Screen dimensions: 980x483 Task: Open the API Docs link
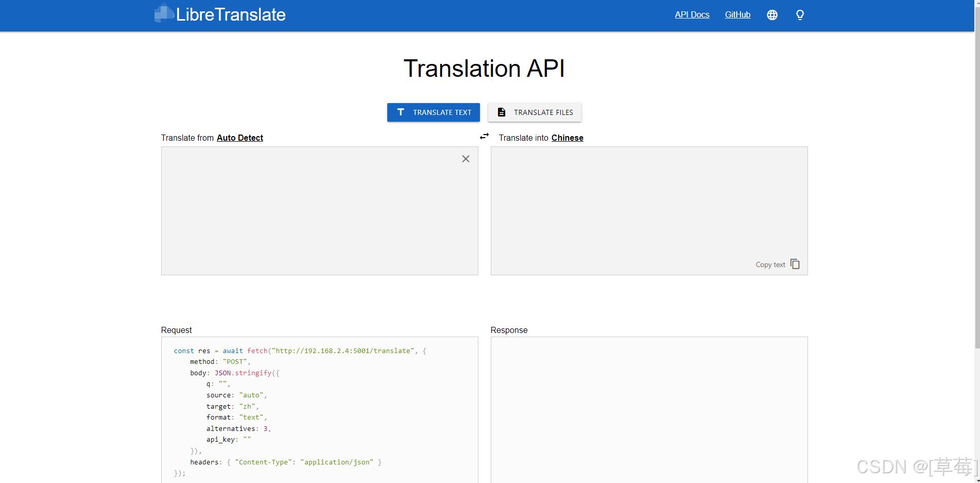tap(692, 14)
